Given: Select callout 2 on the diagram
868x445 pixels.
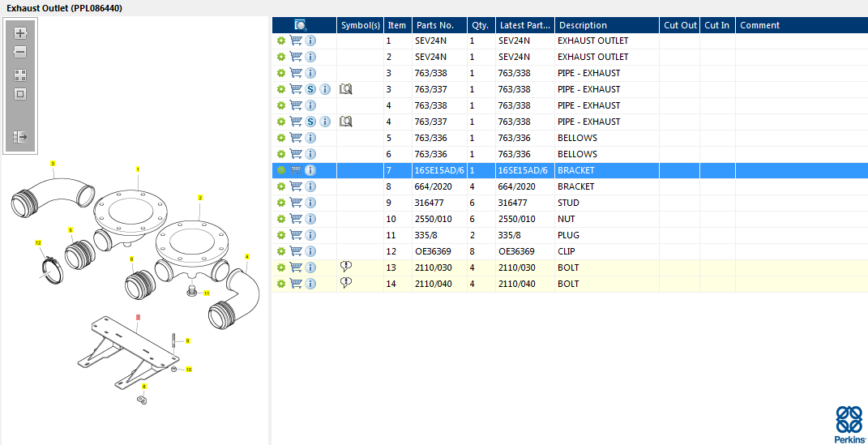Looking at the screenshot, I should point(200,197).
